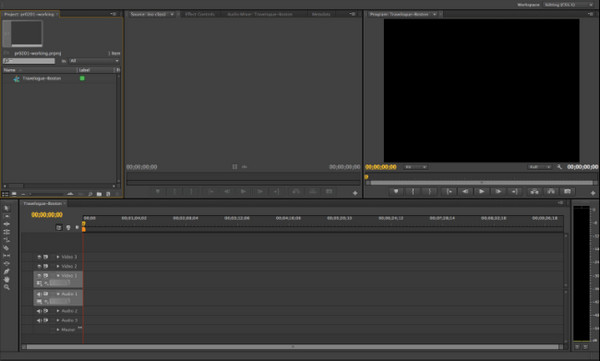Viewport: 600px width, 361px height.
Task: Click Go to In in Program monitor
Action: (x=449, y=191)
